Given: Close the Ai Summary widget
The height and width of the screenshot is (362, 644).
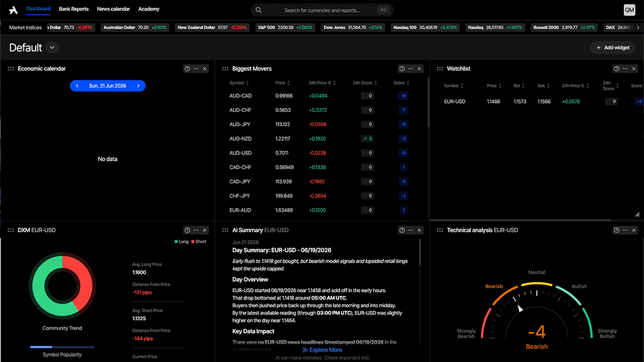Looking at the screenshot, I should click(420, 230).
